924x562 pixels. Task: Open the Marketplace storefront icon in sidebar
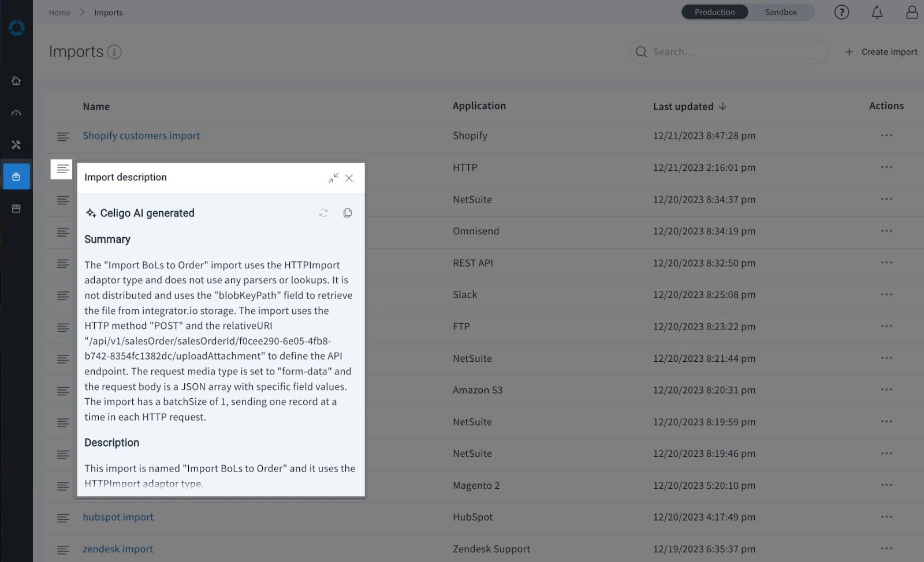pyautogui.click(x=16, y=208)
